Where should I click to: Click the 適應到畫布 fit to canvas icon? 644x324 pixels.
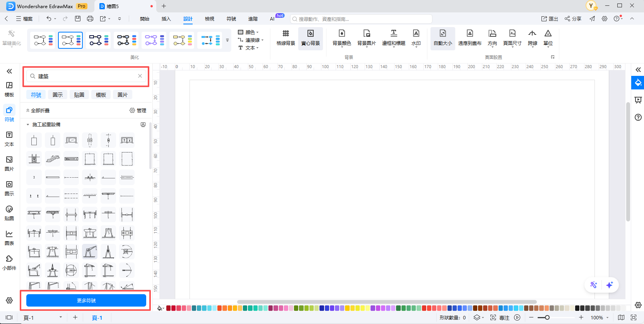(x=470, y=37)
